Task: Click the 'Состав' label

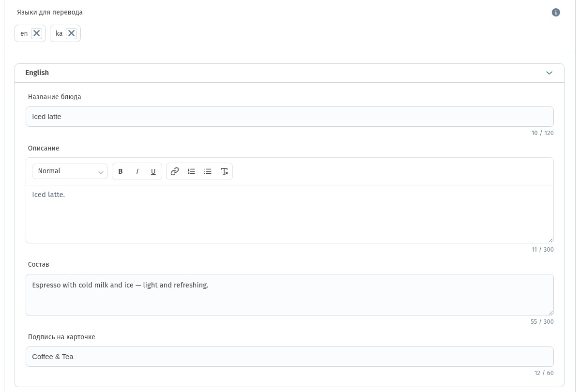Action: point(38,264)
